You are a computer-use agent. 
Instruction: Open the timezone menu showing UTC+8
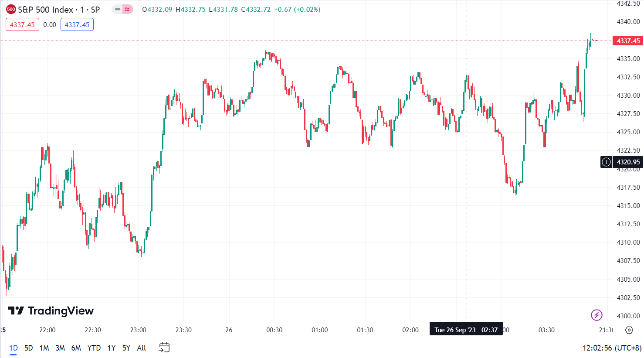[x=612, y=348]
